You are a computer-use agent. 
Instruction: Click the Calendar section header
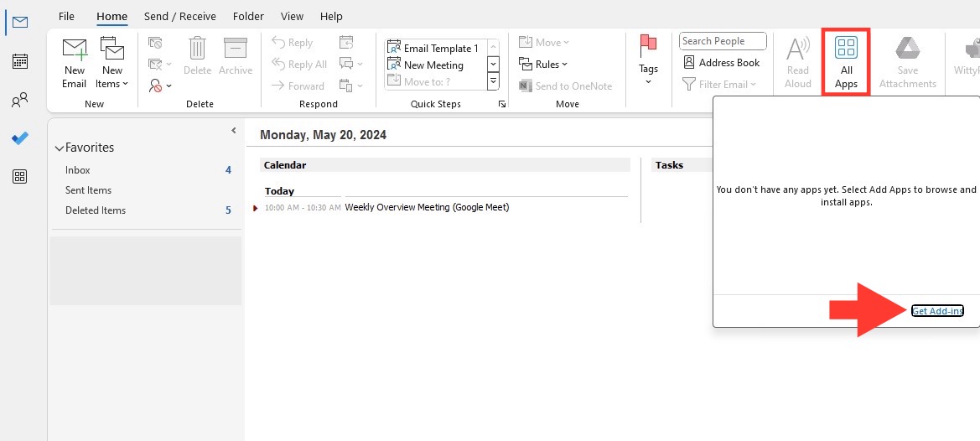coord(444,165)
